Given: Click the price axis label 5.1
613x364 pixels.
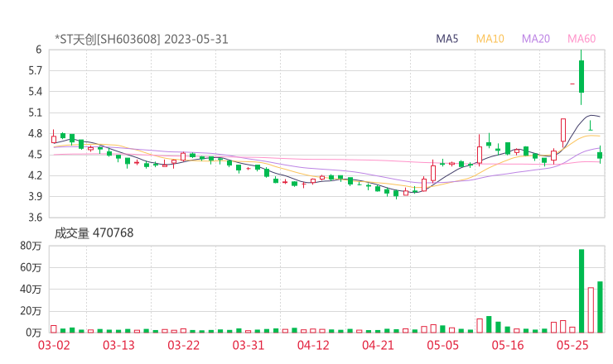Looking at the screenshot, I should pyautogui.click(x=35, y=113).
